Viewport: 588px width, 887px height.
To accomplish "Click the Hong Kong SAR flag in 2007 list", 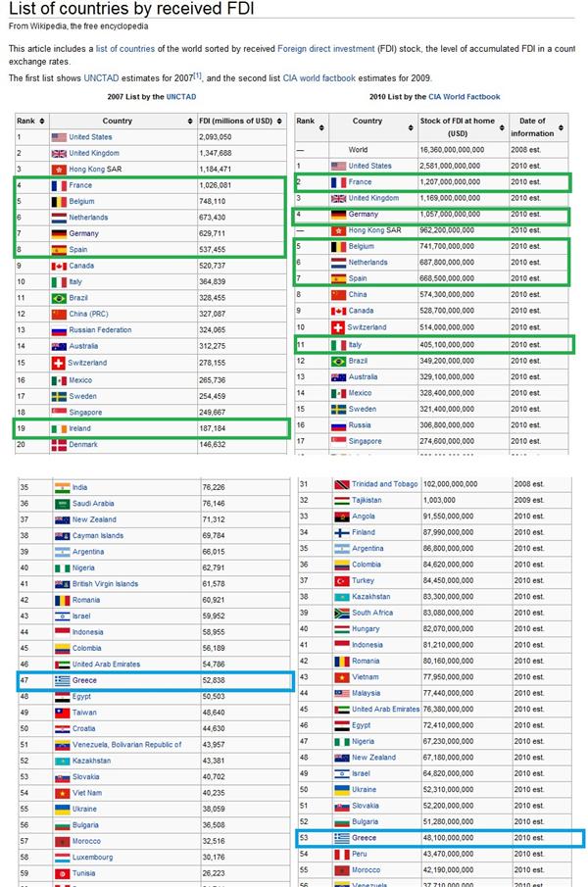I will pos(59,170).
